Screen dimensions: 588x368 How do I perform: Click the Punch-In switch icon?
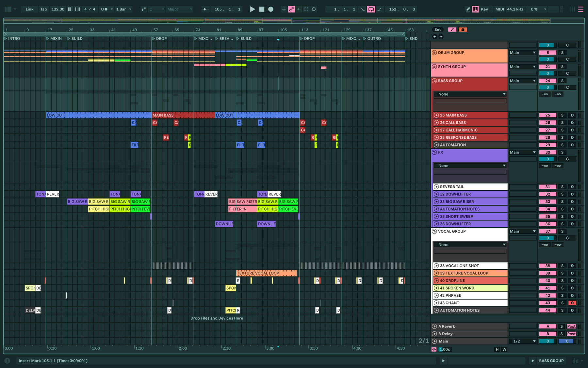pos(362,9)
